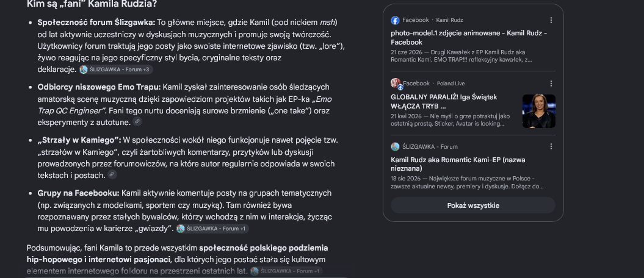Open the three-dot menu for the Poland Live result
Screen dimensions: 644x278
tap(551, 84)
